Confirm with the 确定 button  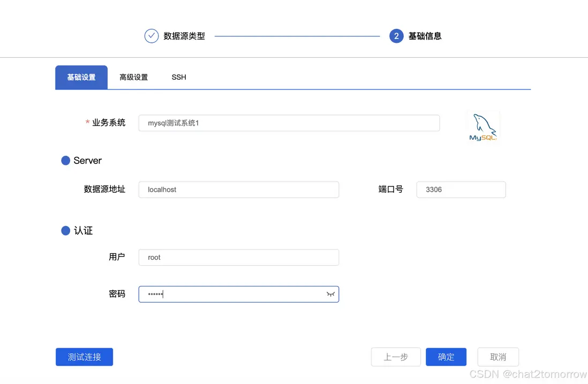pos(446,357)
